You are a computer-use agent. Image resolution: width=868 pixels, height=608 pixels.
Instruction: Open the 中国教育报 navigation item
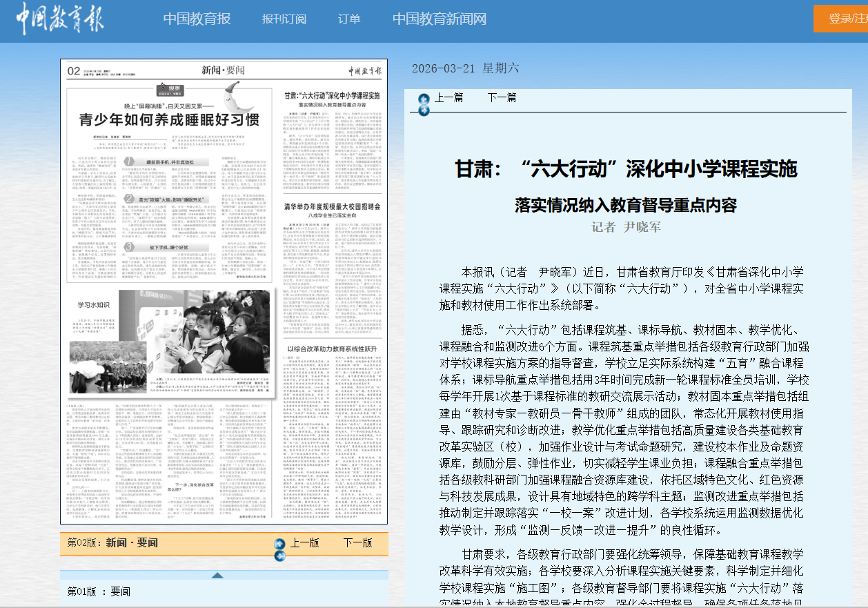(x=197, y=19)
